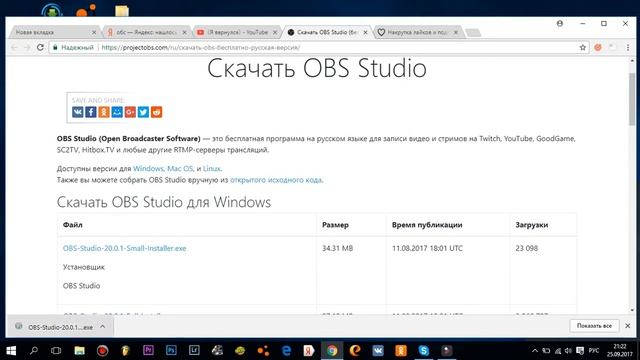The image size is (640, 360).
Task: Click 'Показать все' downloads button
Action: 594,326
